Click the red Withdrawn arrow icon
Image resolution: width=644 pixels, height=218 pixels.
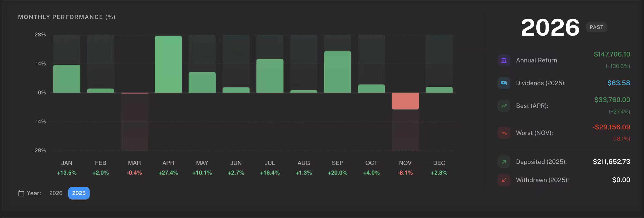(504, 180)
